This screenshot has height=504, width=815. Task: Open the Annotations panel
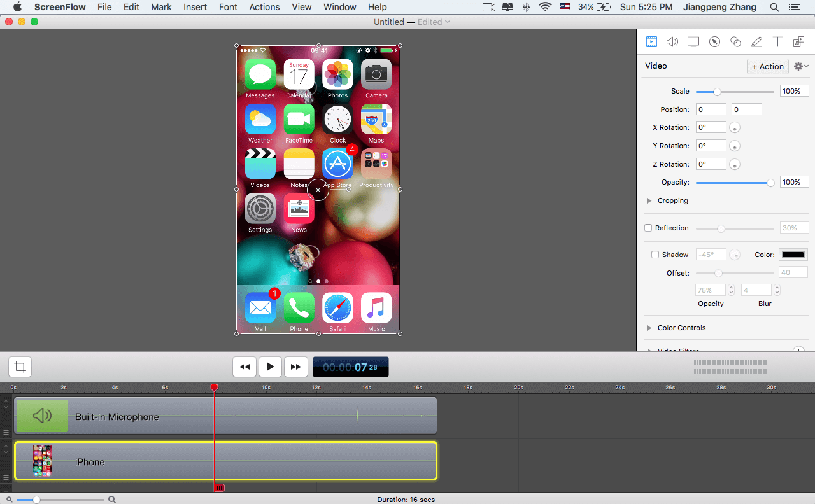coord(756,41)
